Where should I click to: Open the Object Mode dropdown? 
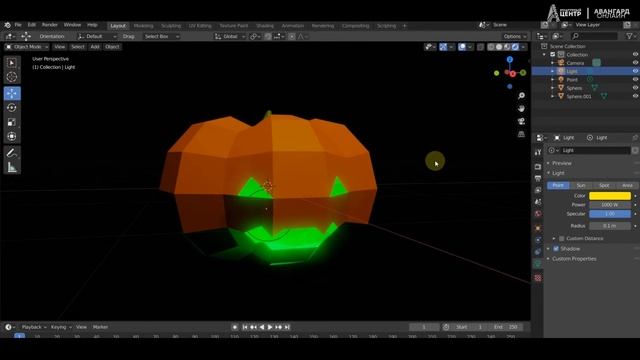point(26,47)
